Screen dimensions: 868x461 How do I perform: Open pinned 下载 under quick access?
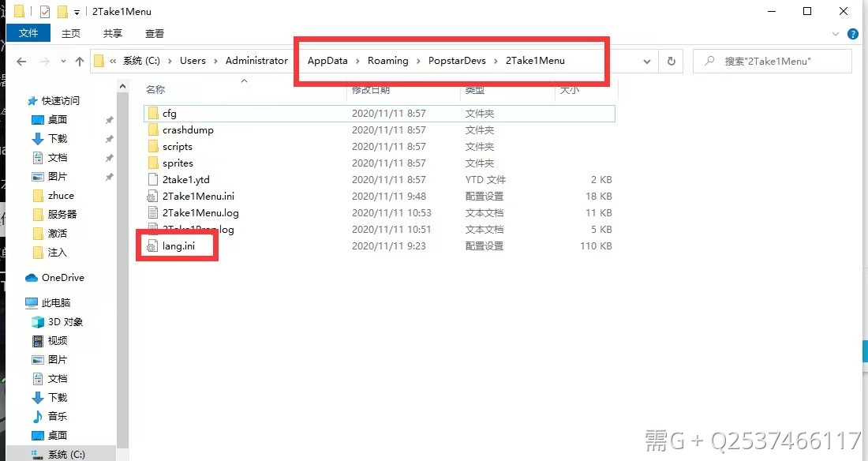(58, 138)
